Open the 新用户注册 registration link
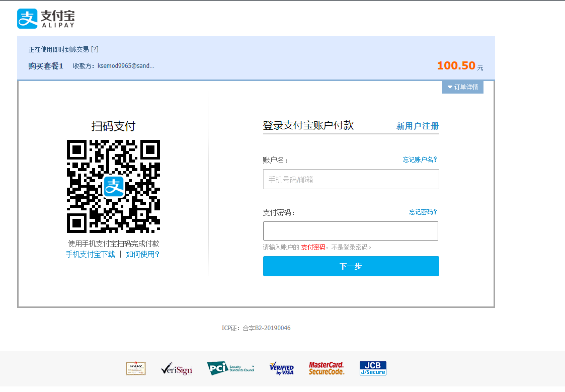Image resolution: width=565 pixels, height=392 pixels. (417, 126)
